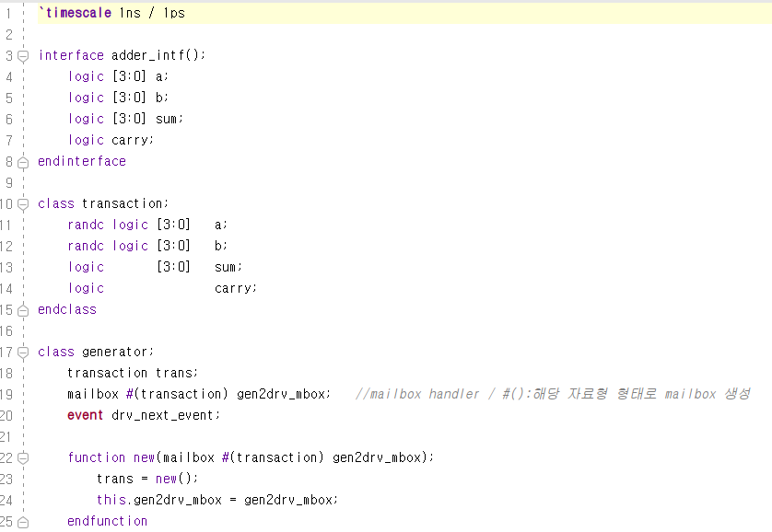Viewport: 772px width, 532px height.
Task: Click 'logic [3:0] a;' on line 4
Action: 118,76
